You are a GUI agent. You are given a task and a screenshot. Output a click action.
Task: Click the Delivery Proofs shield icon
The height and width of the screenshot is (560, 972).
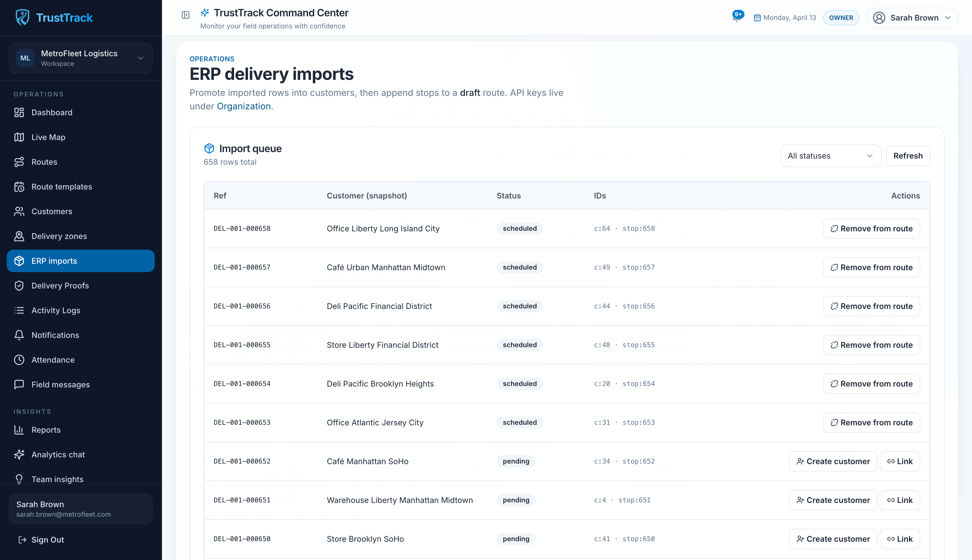pyautogui.click(x=19, y=286)
